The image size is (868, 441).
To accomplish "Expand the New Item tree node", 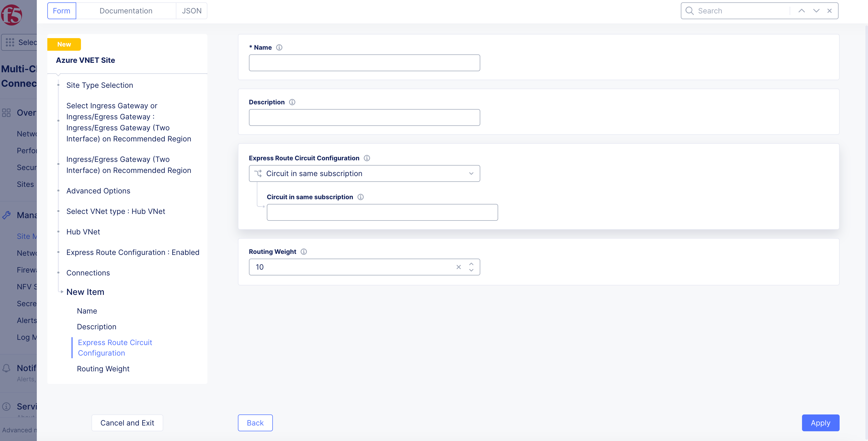I will 62,292.
